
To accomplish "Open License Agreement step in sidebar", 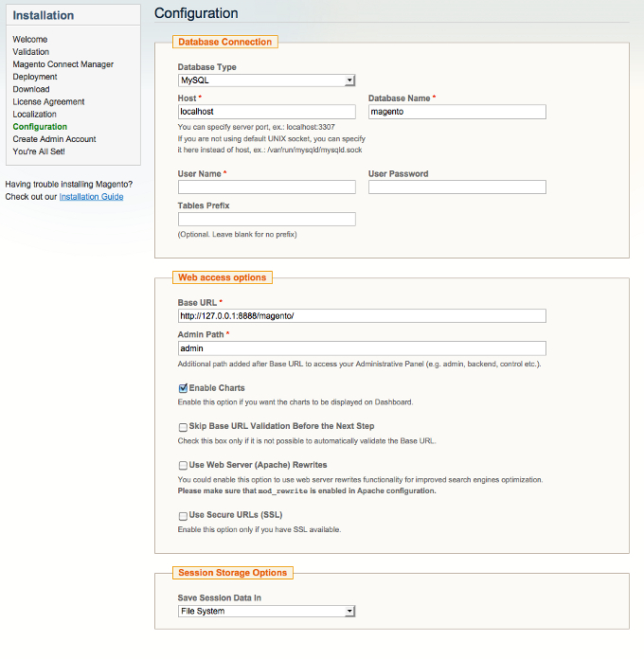I will pos(48,101).
